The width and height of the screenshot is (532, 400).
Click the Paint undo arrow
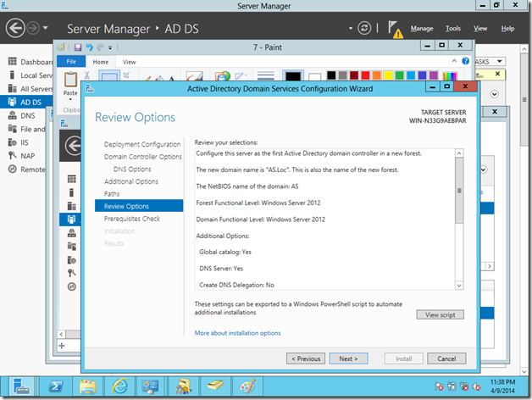click(89, 47)
